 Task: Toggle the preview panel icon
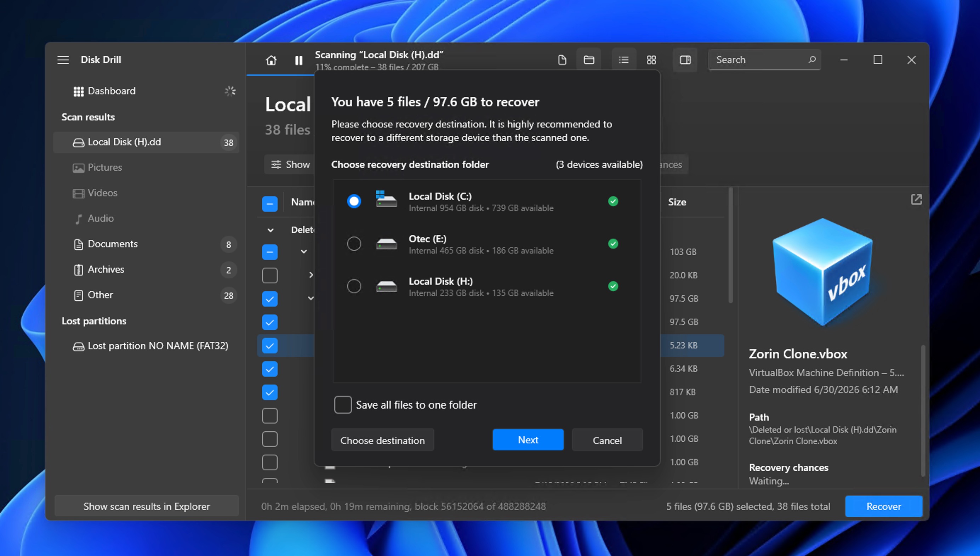[x=685, y=60]
